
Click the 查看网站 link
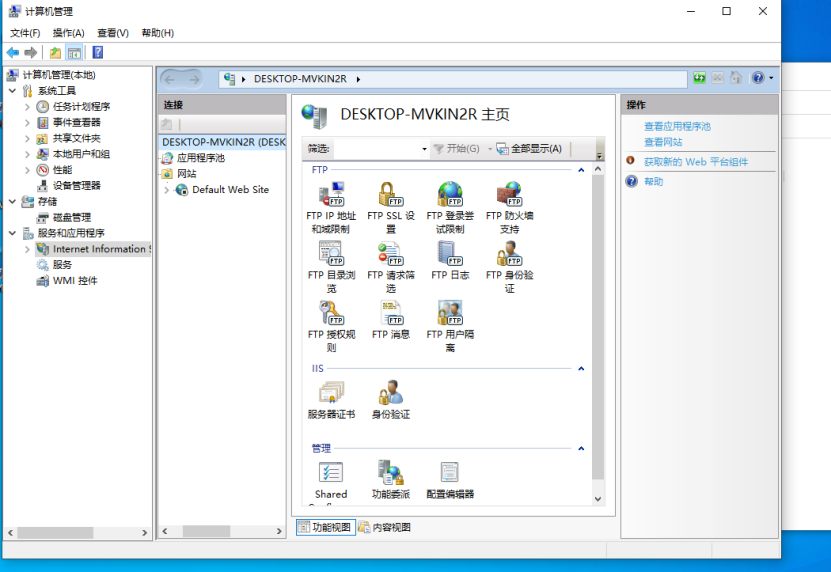663,142
